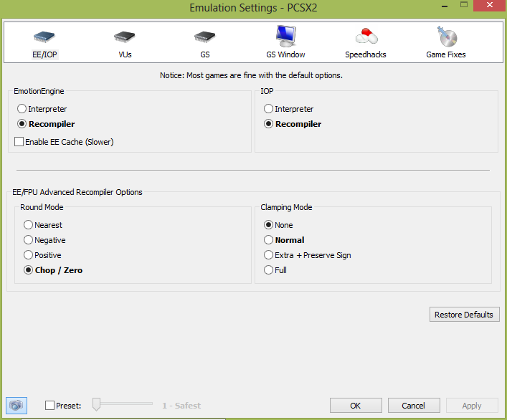Screen dimensions: 507x420
Task: Set Clamping Mode to Full
Action: 275,270
